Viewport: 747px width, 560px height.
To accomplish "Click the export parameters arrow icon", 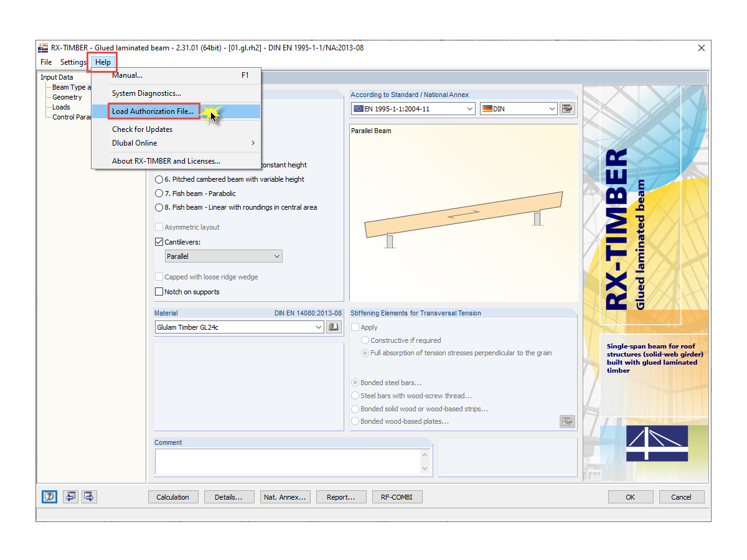I will 88,497.
